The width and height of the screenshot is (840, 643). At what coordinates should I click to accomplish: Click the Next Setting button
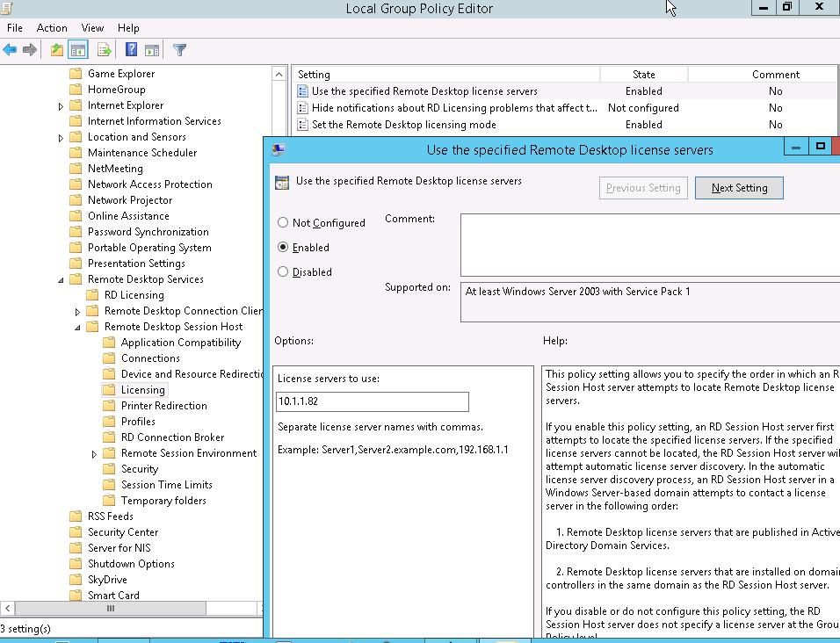point(739,188)
